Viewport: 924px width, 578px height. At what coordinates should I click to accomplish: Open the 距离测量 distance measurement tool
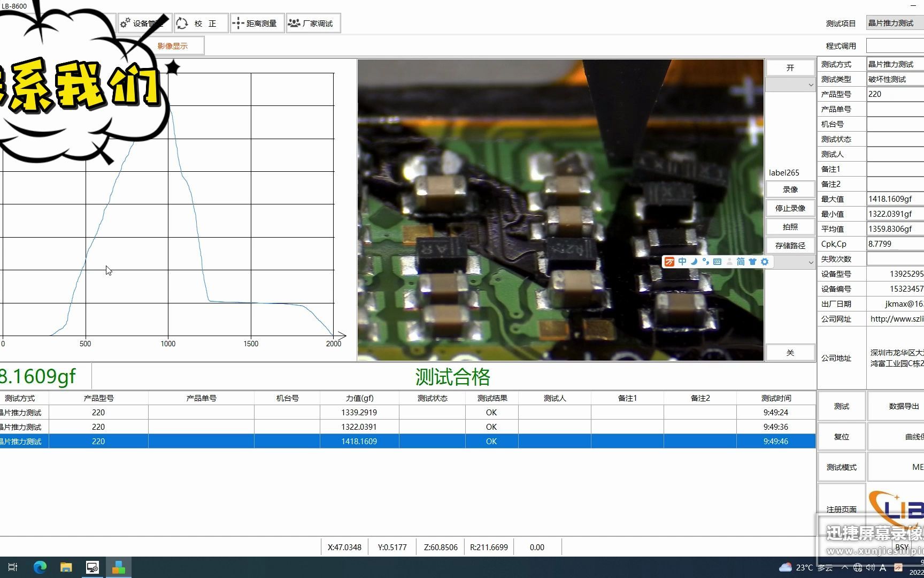pyautogui.click(x=257, y=23)
